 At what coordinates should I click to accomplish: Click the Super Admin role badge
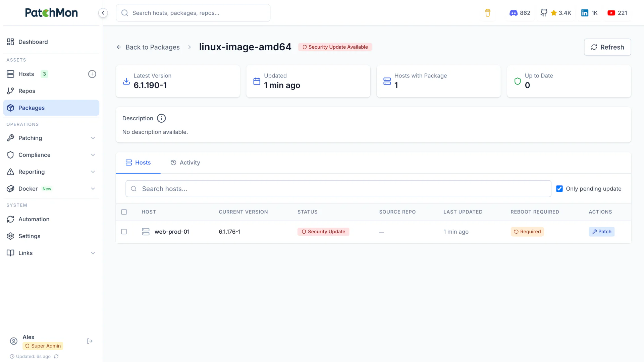(x=43, y=346)
